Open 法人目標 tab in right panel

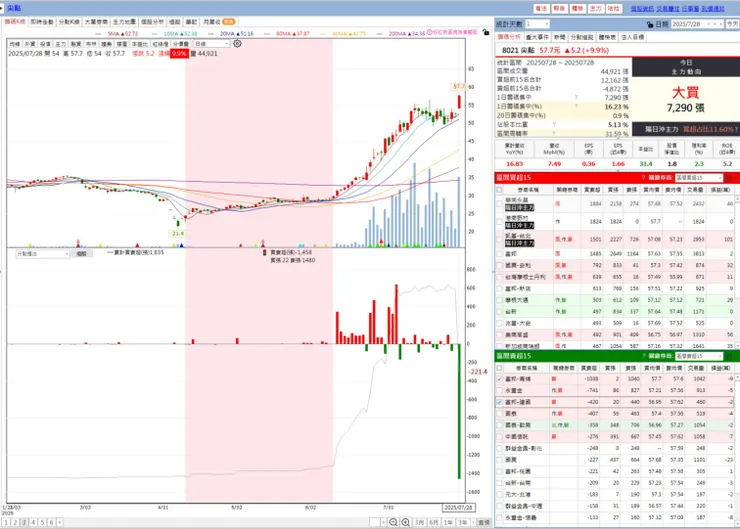point(632,37)
